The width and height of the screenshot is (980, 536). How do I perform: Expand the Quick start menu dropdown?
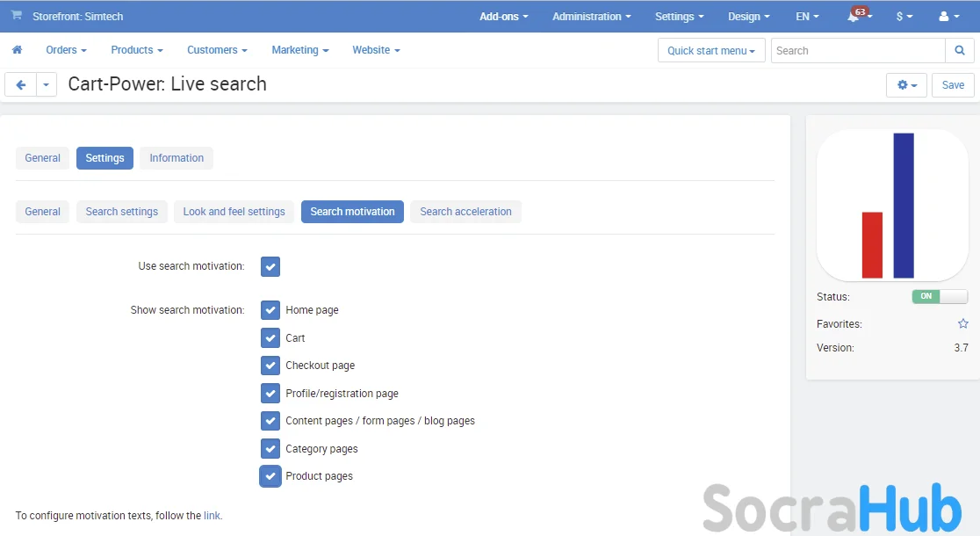pos(710,51)
